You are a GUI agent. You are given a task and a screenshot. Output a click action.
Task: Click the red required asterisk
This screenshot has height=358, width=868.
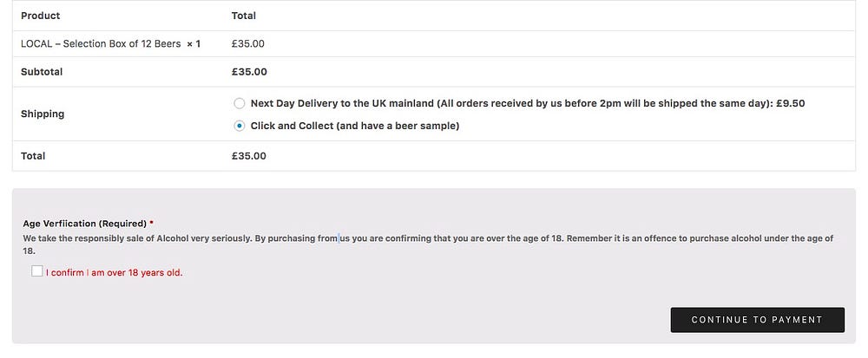click(x=152, y=223)
